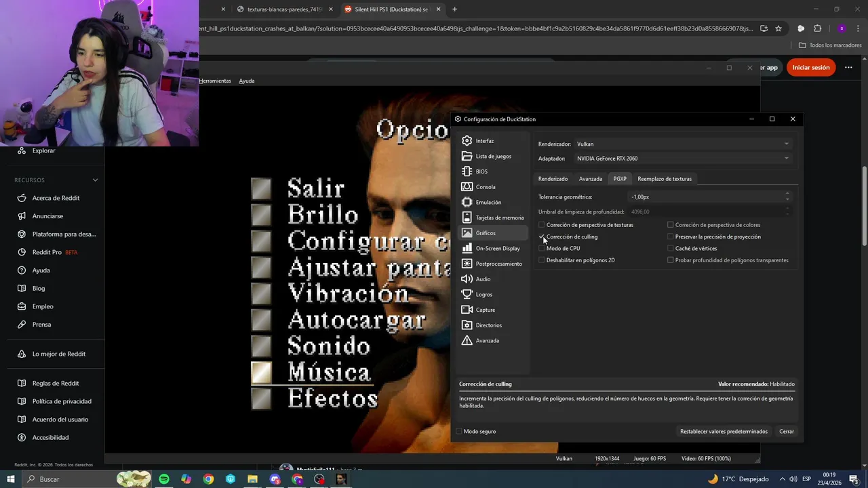The image size is (868, 488).
Task: Uncheck Corrección de culling
Action: tap(568, 237)
